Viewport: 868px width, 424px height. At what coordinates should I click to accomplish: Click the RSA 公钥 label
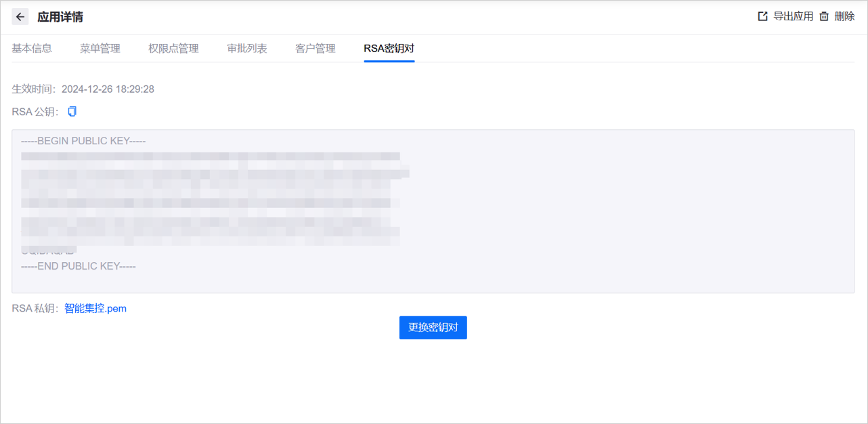tap(32, 111)
